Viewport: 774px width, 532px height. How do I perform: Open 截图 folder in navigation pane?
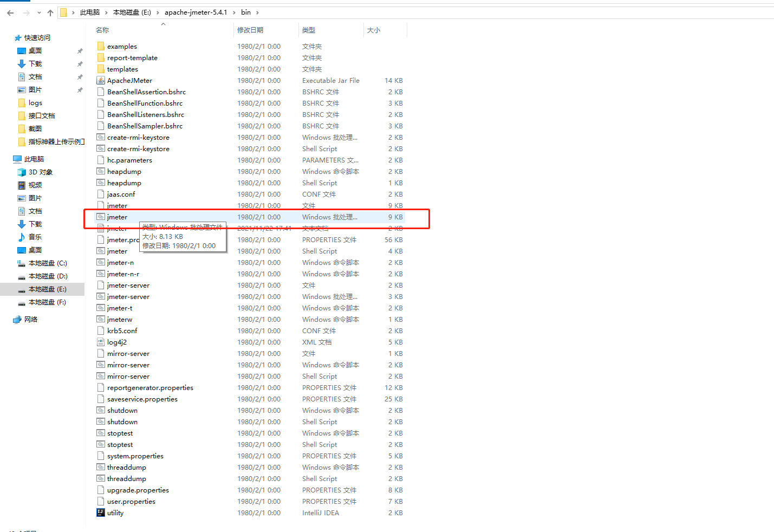coord(35,129)
